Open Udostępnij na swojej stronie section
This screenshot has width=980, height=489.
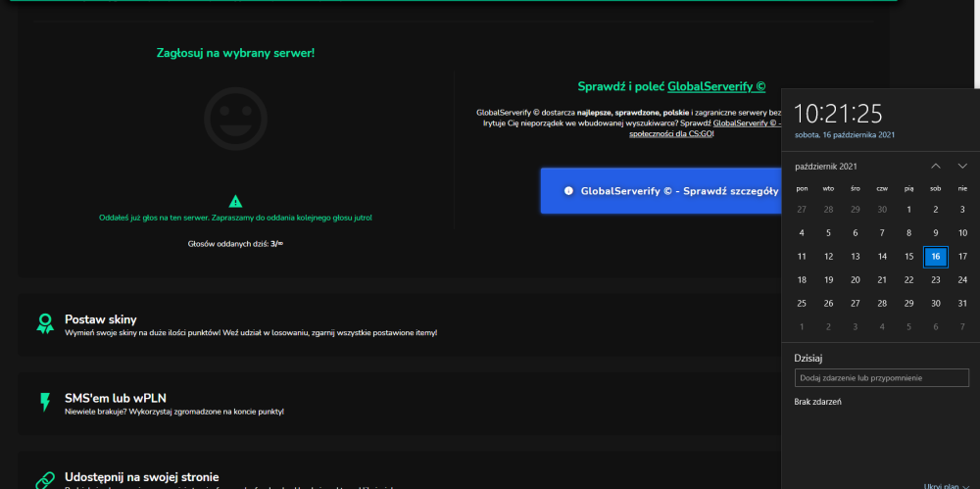[400, 470]
